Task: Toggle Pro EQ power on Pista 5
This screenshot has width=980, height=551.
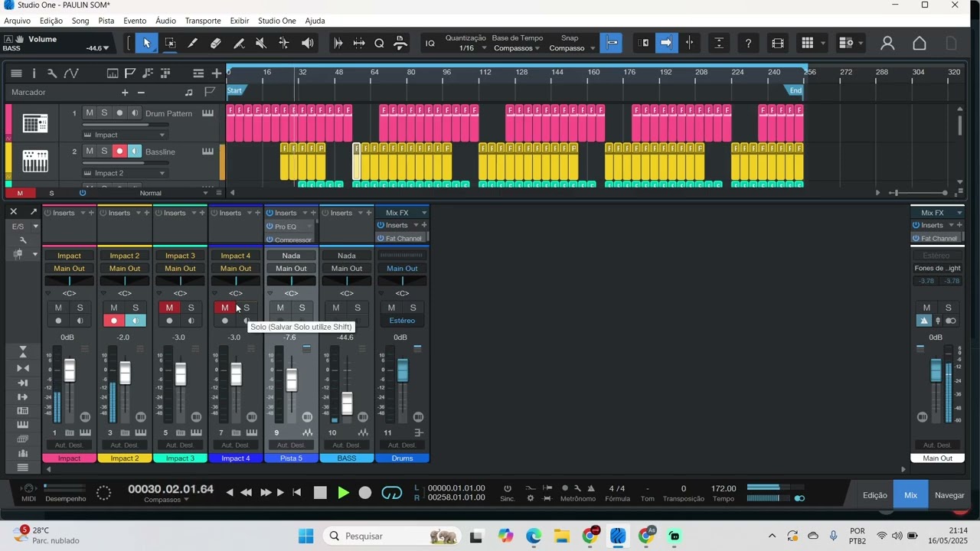Action: (270, 227)
